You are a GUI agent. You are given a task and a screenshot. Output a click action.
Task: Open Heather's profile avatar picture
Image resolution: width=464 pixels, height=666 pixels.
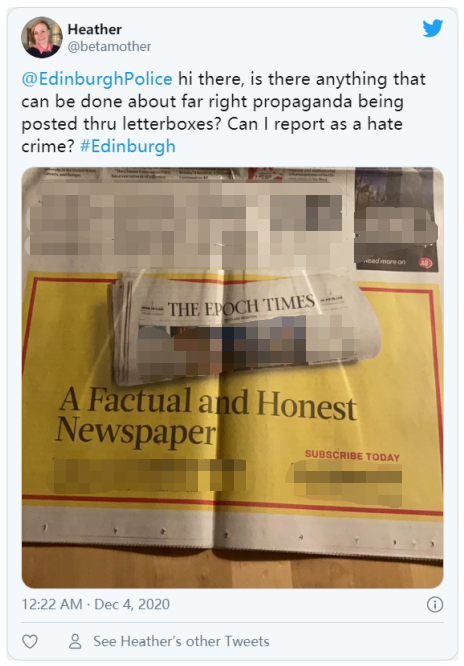point(42,37)
